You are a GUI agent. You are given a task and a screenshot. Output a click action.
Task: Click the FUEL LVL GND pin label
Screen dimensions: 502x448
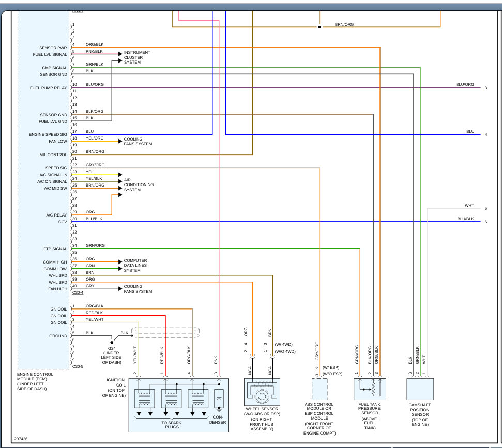[x=53, y=121]
